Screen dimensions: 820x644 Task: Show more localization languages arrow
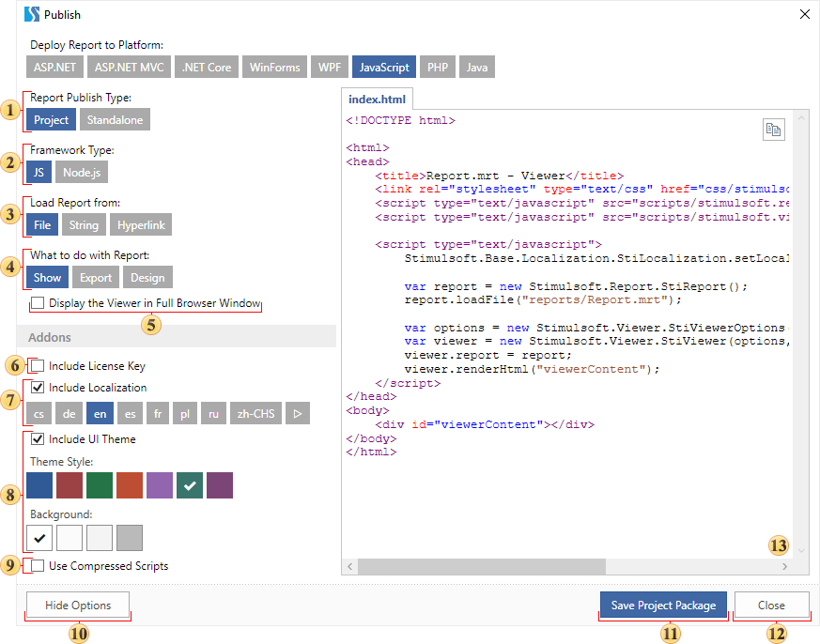click(298, 413)
